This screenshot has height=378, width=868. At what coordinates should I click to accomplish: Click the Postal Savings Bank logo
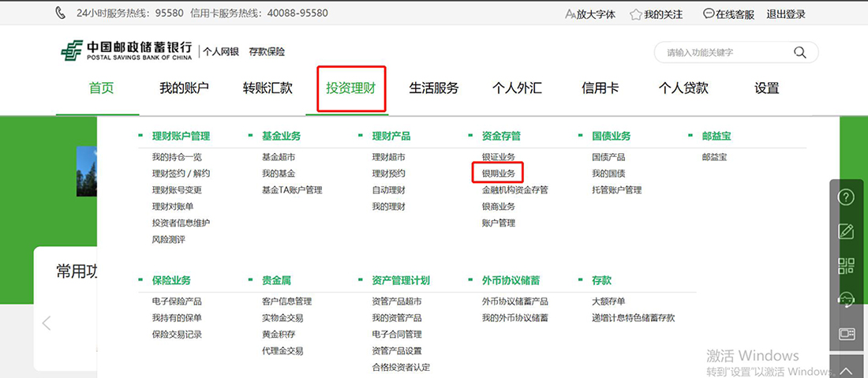pos(126,51)
